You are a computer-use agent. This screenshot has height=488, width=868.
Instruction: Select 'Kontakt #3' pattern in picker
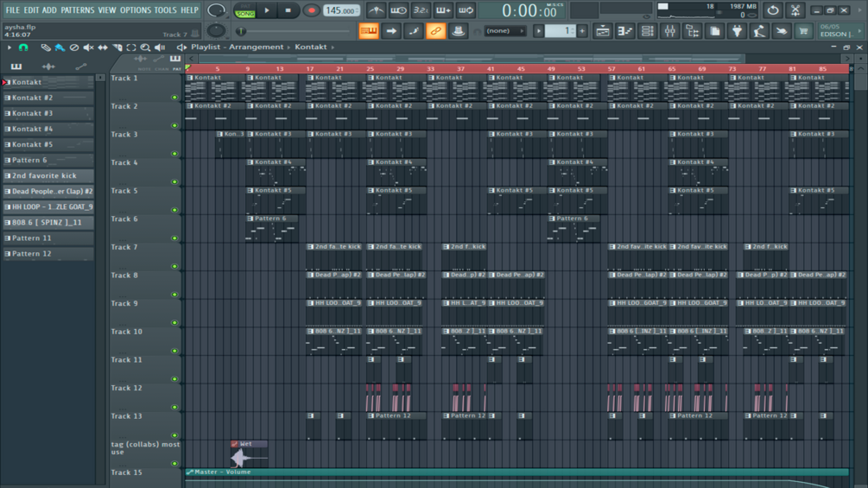(x=48, y=113)
